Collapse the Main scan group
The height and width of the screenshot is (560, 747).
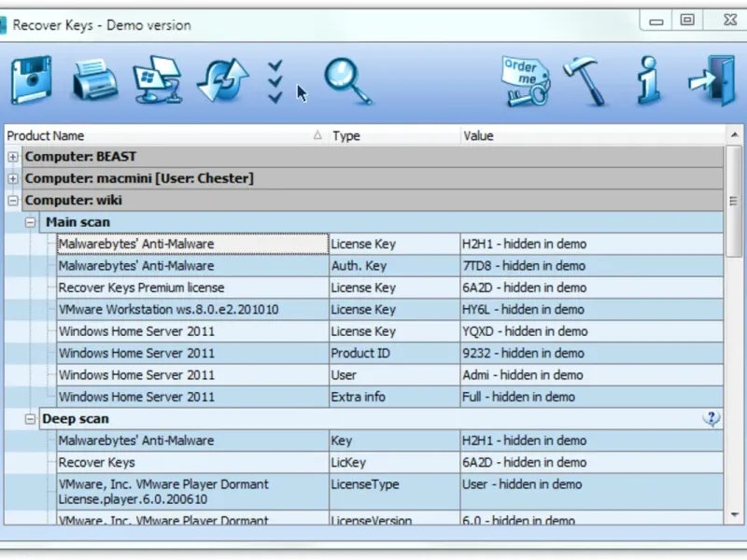coord(30,222)
